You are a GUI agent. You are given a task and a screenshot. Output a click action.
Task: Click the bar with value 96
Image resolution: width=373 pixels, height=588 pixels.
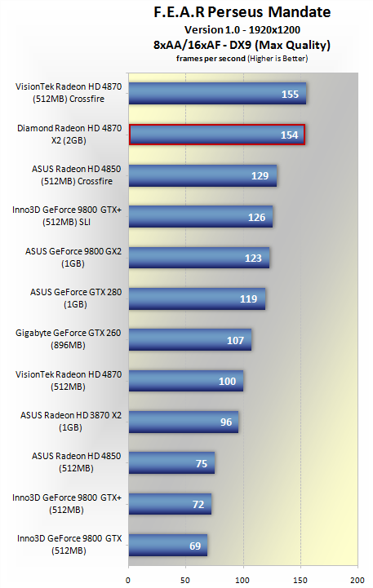[184, 422]
